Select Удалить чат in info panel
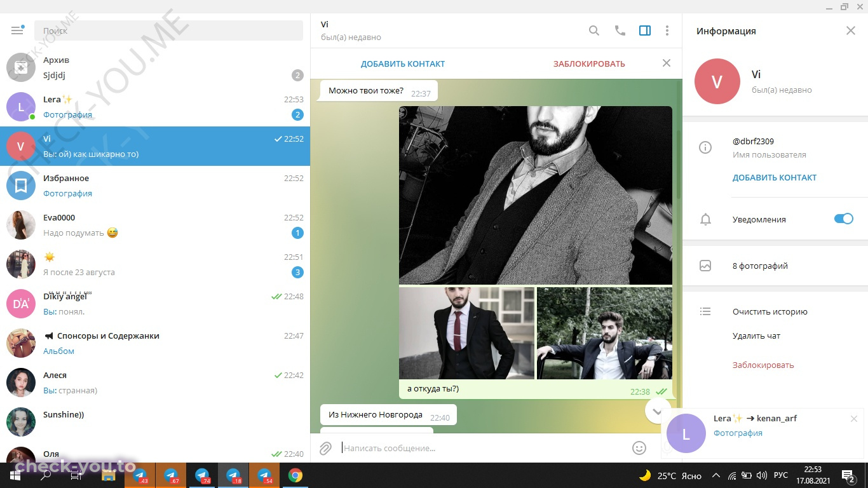This screenshot has height=488, width=868. tap(756, 335)
